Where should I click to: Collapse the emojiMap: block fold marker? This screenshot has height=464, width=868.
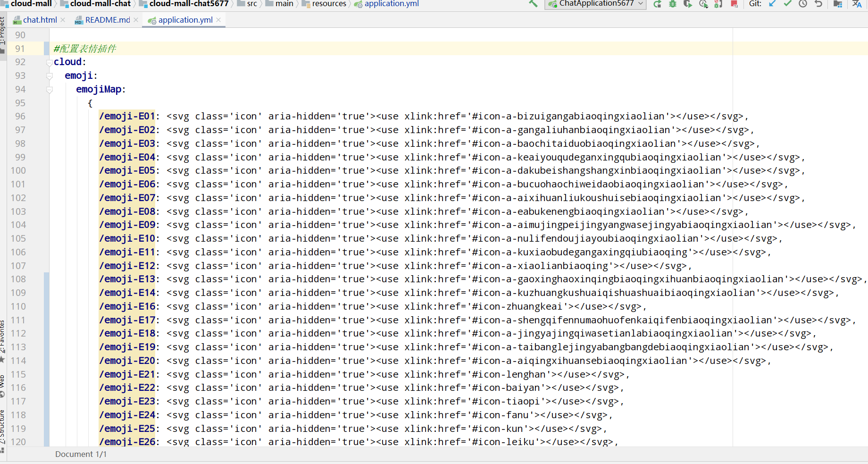49,90
